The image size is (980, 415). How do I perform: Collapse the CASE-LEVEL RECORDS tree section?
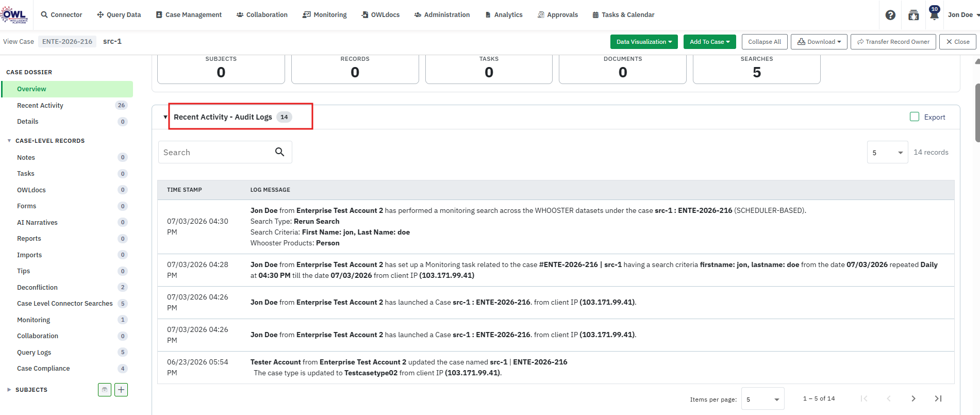point(9,141)
